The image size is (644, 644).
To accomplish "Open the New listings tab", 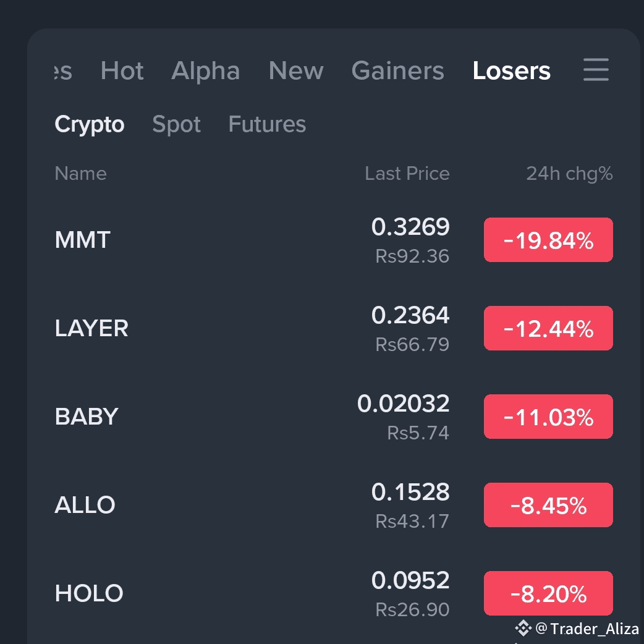I will click(295, 70).
